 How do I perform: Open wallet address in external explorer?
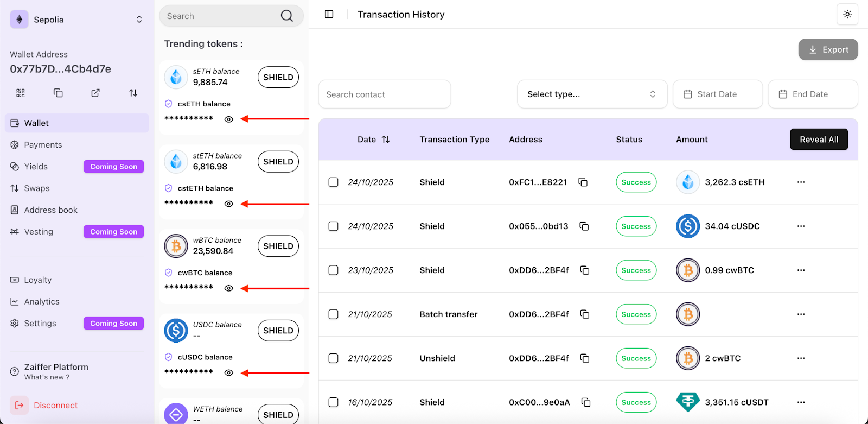pyautogui.click(x=95, y=93)
